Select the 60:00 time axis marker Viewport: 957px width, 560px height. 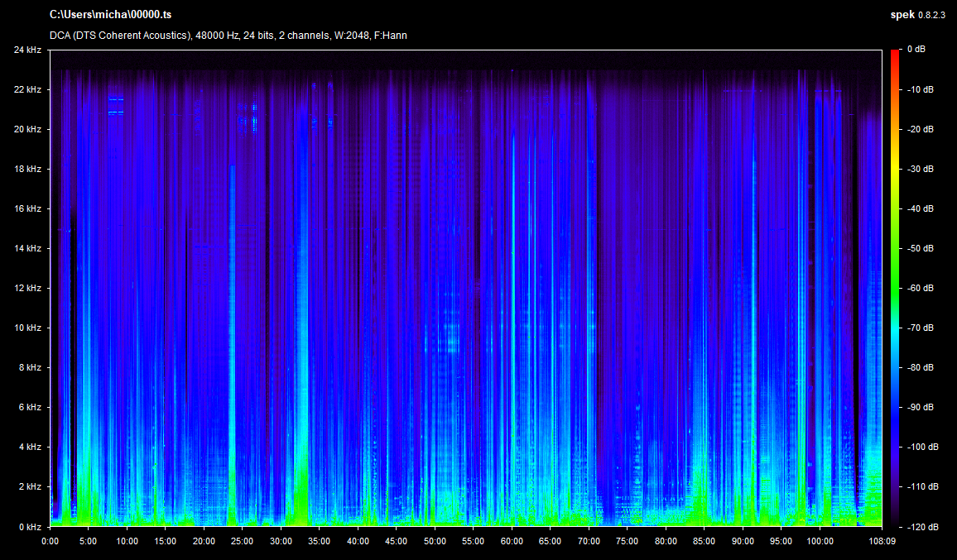point(512,542)
